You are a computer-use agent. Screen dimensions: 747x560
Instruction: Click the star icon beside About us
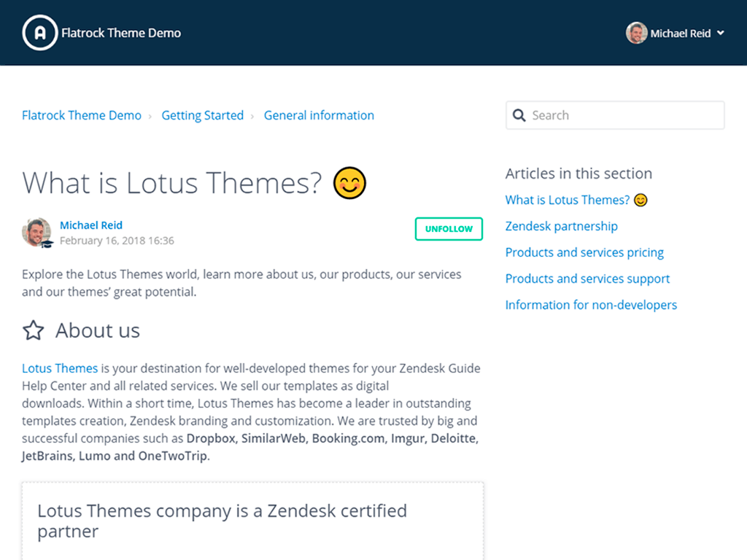34,330
